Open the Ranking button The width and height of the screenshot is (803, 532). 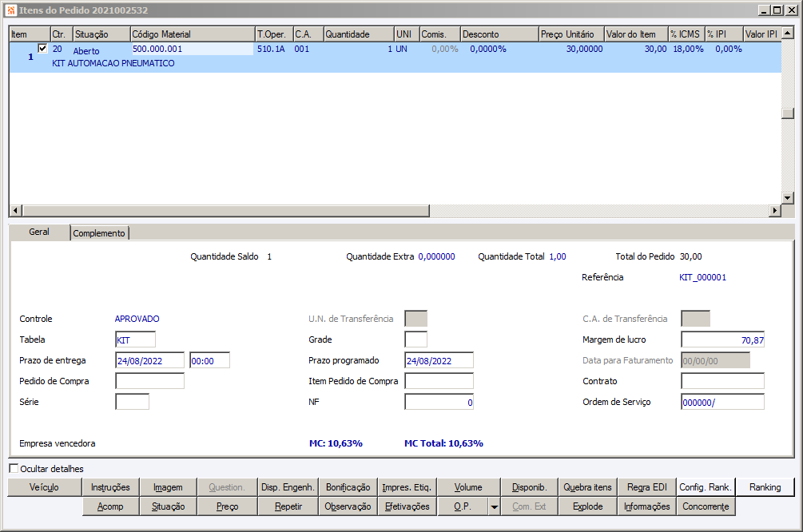click(765, 487)
